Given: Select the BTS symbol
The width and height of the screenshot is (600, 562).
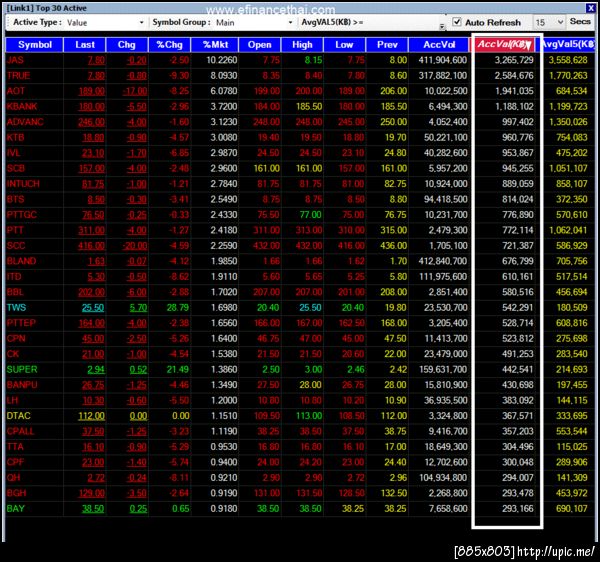Looking at the screenshot, I should click(16, 199).
